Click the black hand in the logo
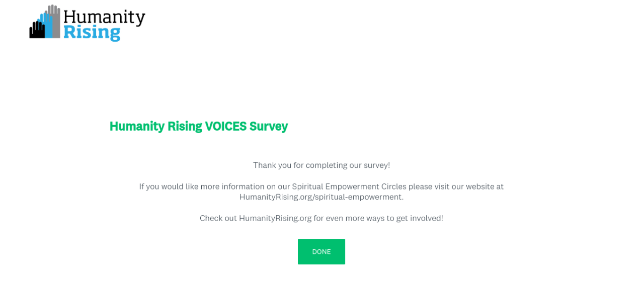 pyautogui.click(x=36, y=30)
